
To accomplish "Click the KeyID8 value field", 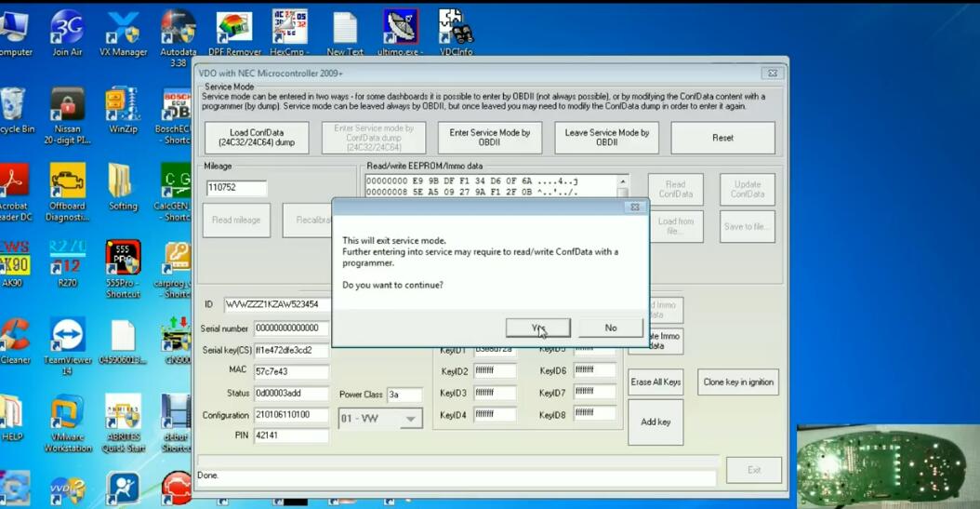I will tap(594, 413).
